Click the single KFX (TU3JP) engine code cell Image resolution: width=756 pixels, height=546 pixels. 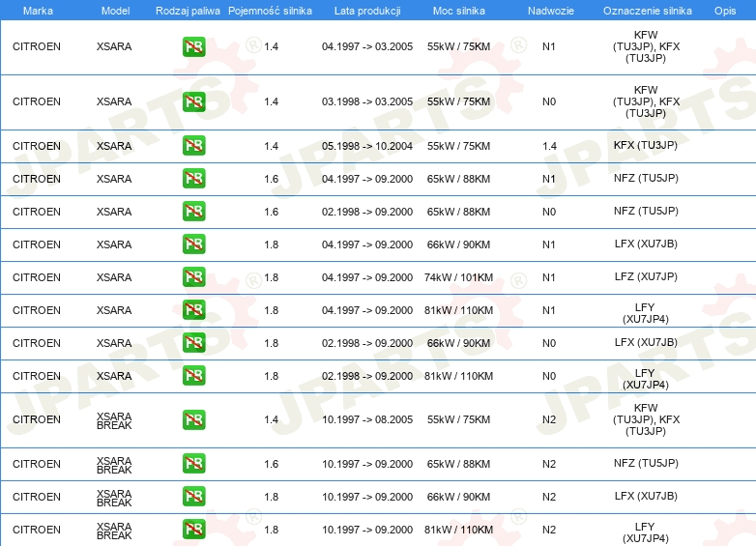646,145
